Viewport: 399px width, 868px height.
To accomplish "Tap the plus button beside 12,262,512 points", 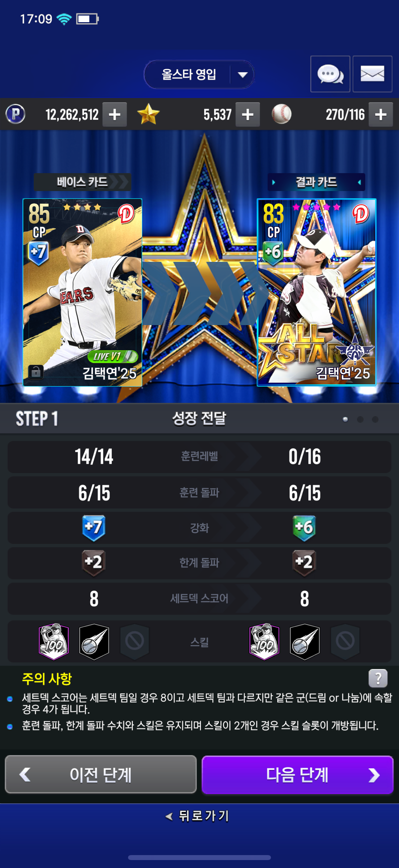I will coord(114,115).
